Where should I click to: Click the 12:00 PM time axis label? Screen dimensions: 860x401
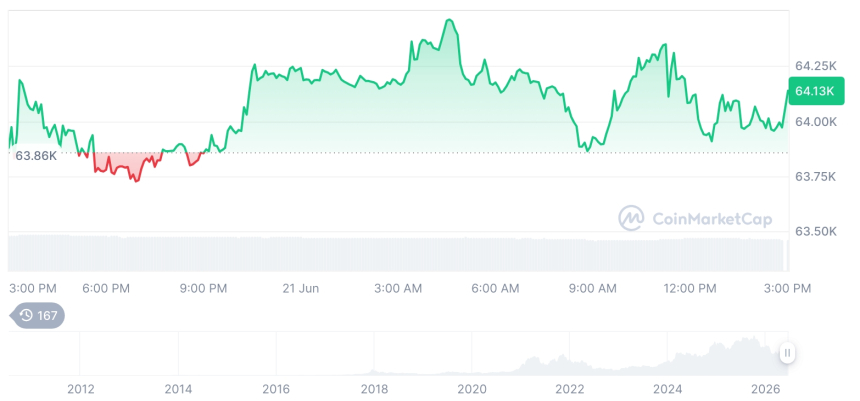(x=689, y=288)
